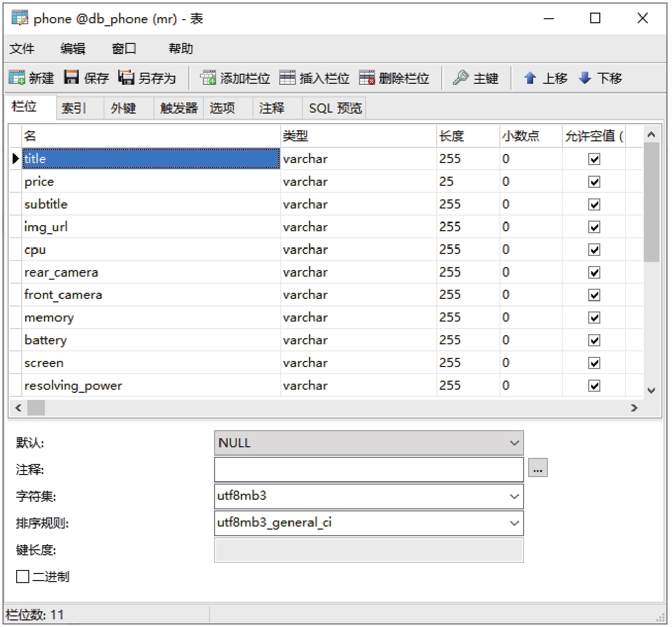This screenshot has height=627, width=672.
Task: Click the Comment (注释) input field
Action: point(369,469)
